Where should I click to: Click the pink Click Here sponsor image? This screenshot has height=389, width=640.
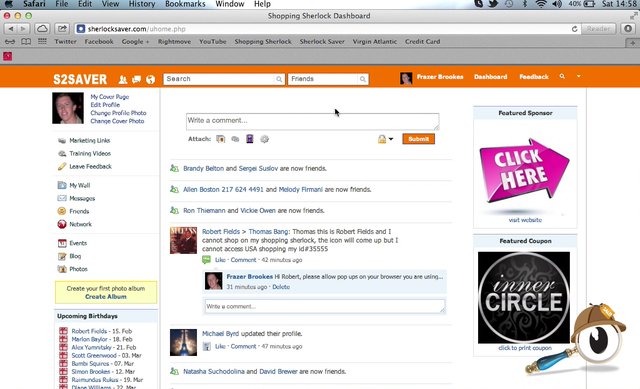(524, 171)
